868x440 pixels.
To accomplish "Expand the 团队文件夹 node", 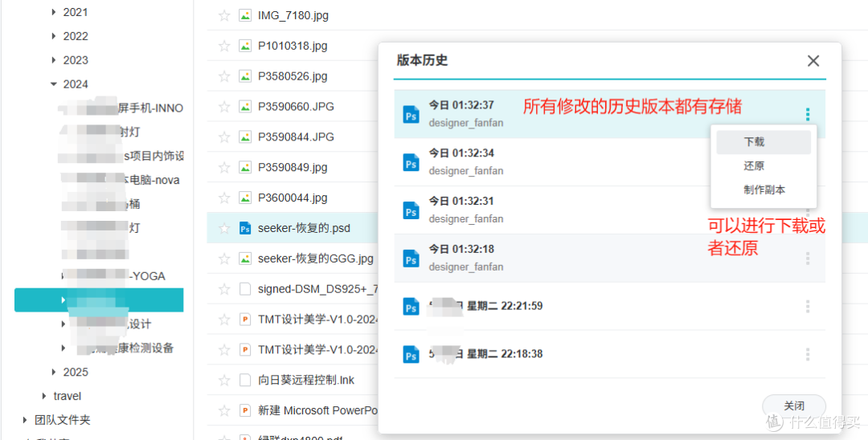I will pos(25,420).
